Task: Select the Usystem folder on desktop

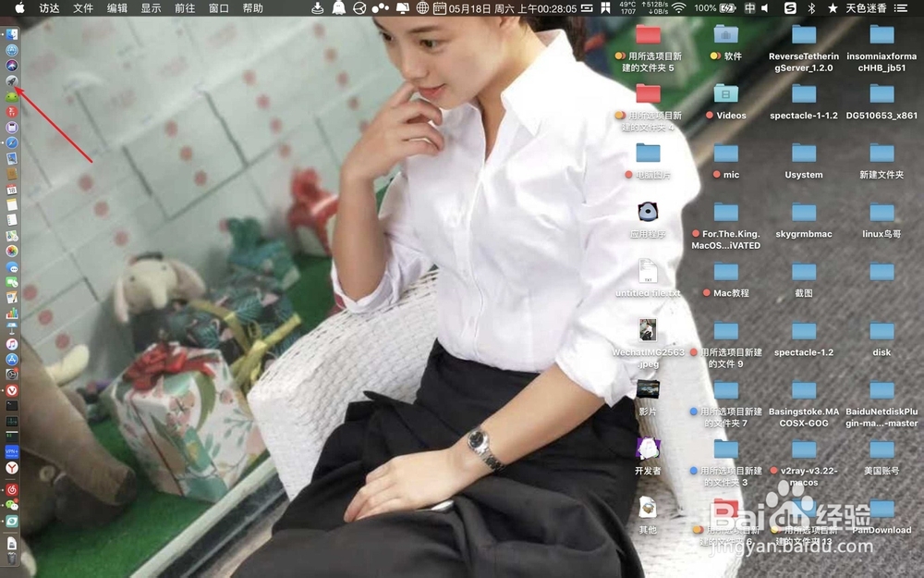Action: click(804, 161)
